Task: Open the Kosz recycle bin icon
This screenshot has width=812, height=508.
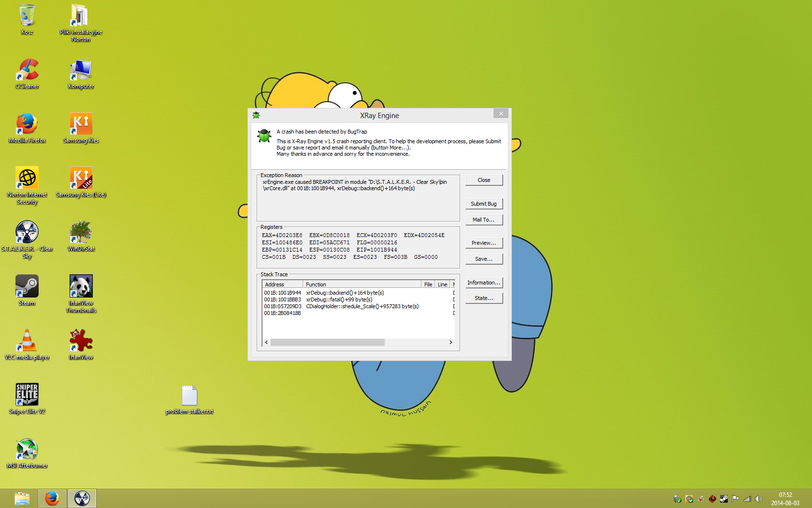Action: (27, 19)
